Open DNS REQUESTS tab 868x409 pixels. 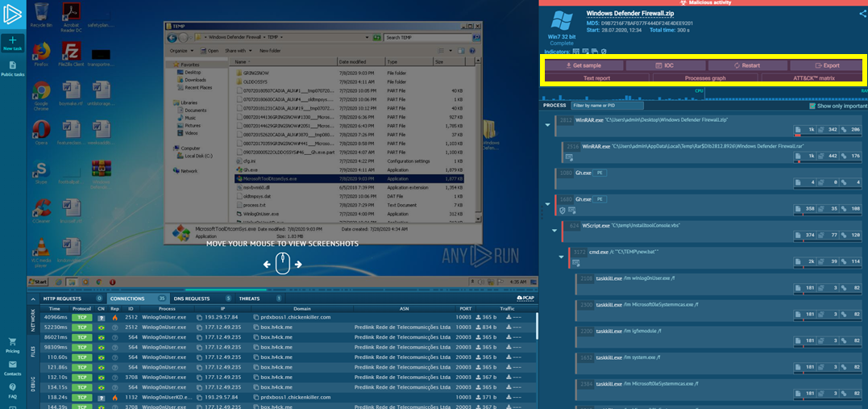(x=201, y=298)
